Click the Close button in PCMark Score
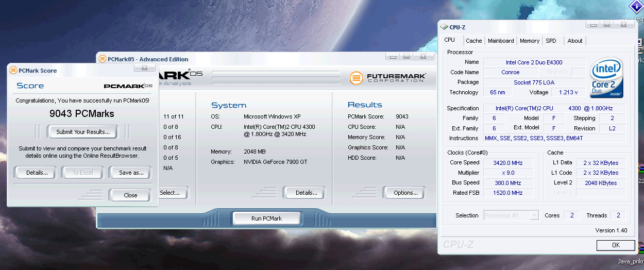Viewport: 644px width, 270px height. tap(130, 195)
